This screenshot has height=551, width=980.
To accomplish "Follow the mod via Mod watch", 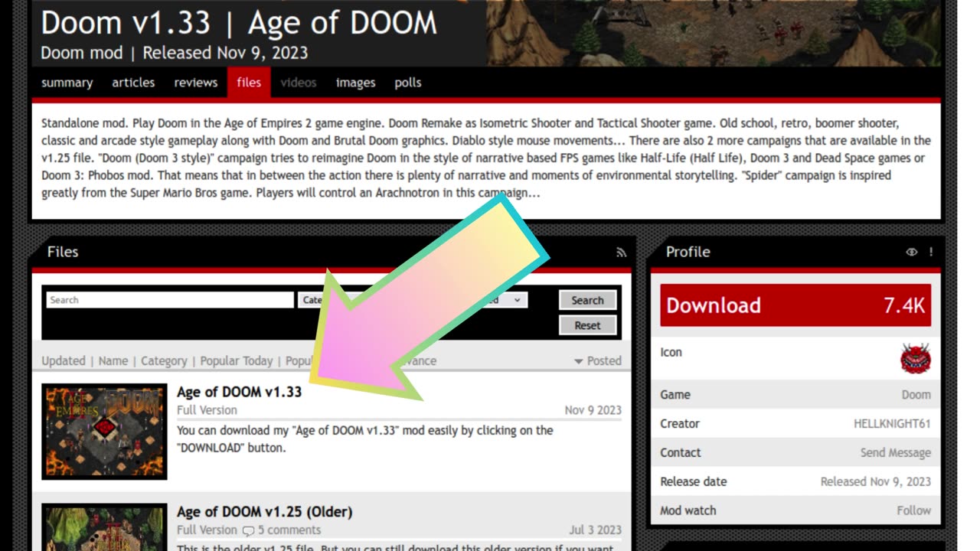I will pos(913,511).
